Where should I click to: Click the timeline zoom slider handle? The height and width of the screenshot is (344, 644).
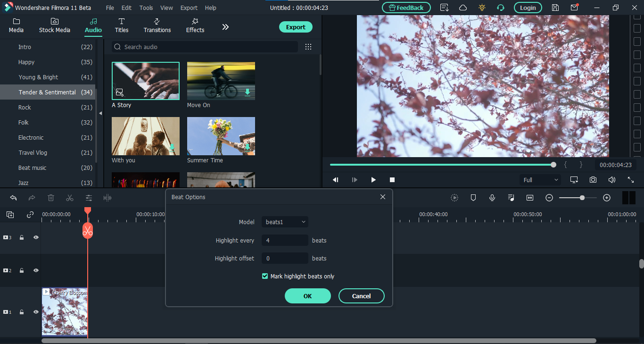tap(582, 198)
